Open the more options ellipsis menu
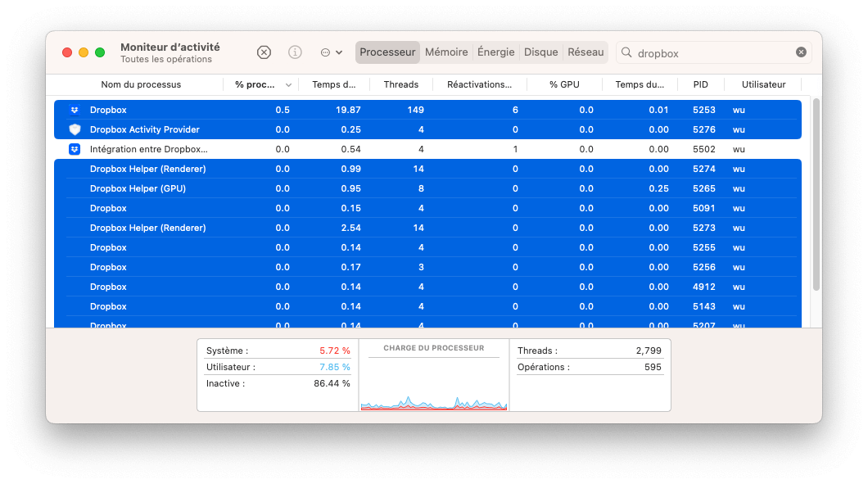The width and height of the screenshot is (868, 484). 332,52
